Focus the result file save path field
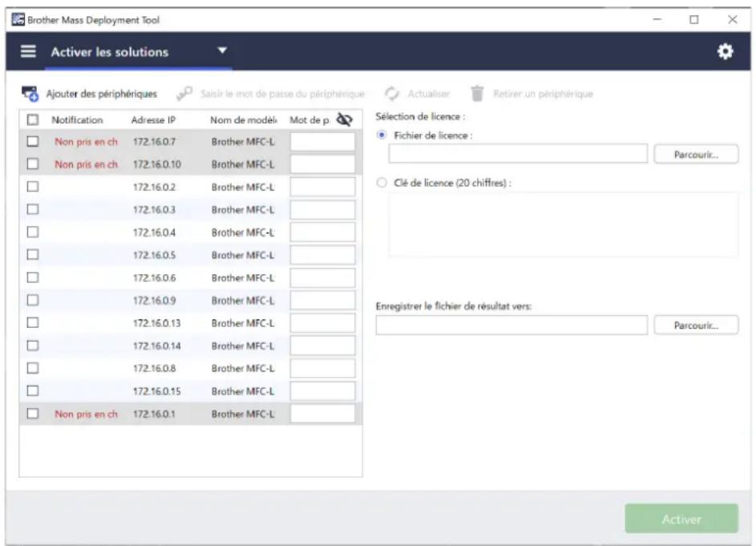 click(x=511, y=325)
